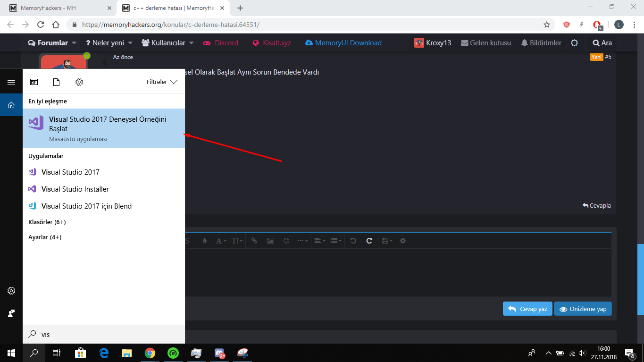Open the #5 post permalink
Screen dimensions: 644x362
(x=608, y=57)
